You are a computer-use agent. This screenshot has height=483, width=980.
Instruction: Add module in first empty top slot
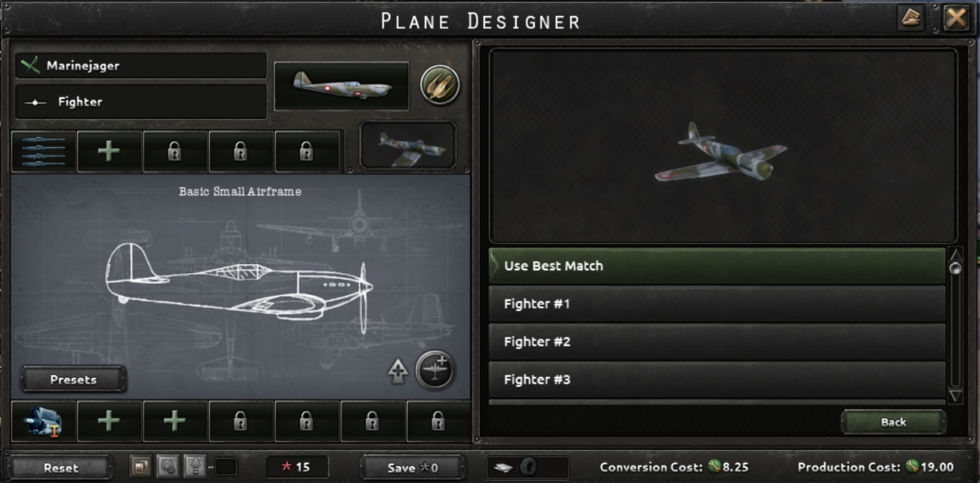click(x=109, y=151)
